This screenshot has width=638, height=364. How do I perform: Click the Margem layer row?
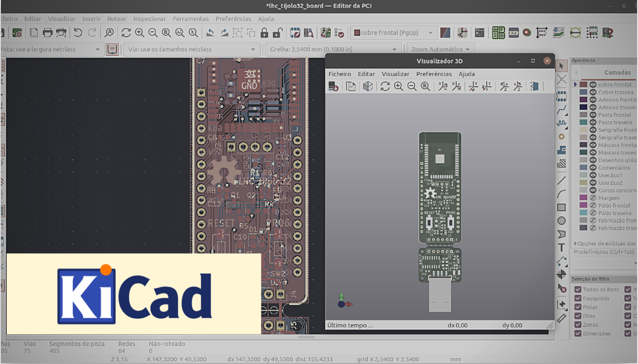point(608,198)
